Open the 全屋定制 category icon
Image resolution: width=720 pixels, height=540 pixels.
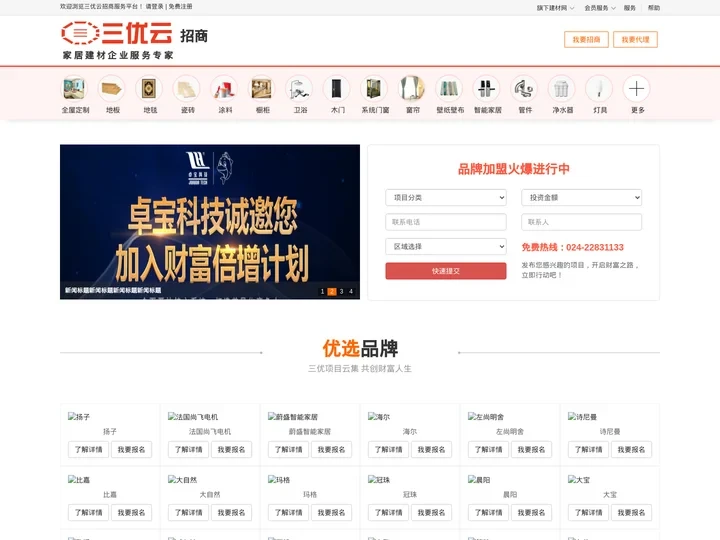click(x=75, y=88)
